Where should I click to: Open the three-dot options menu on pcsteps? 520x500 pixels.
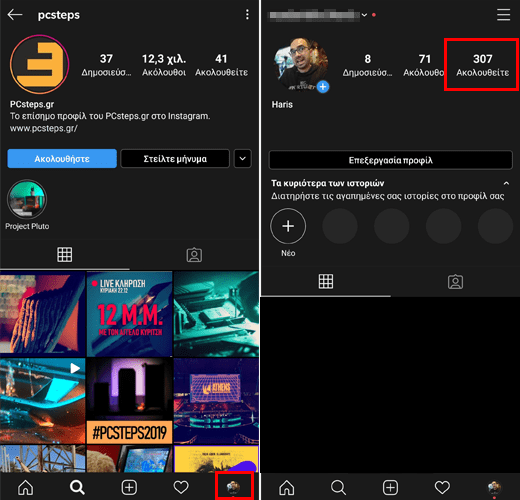[x=247, y=15]
